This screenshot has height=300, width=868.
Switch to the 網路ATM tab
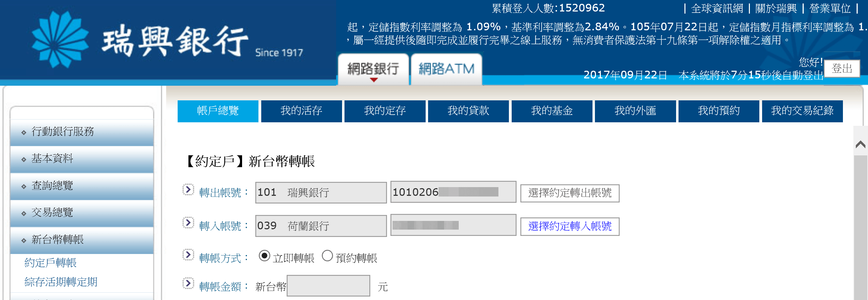[447, 69]
